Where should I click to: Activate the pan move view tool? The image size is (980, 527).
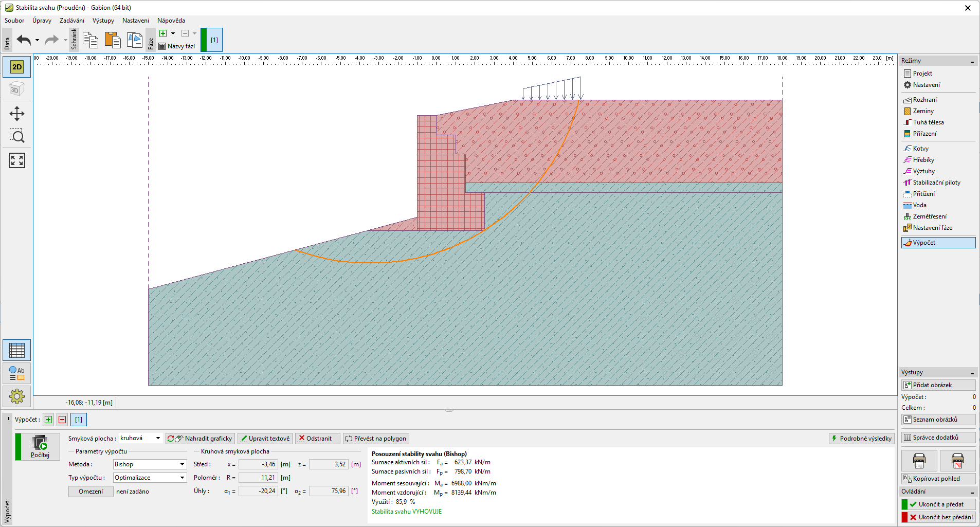point(17,114)
